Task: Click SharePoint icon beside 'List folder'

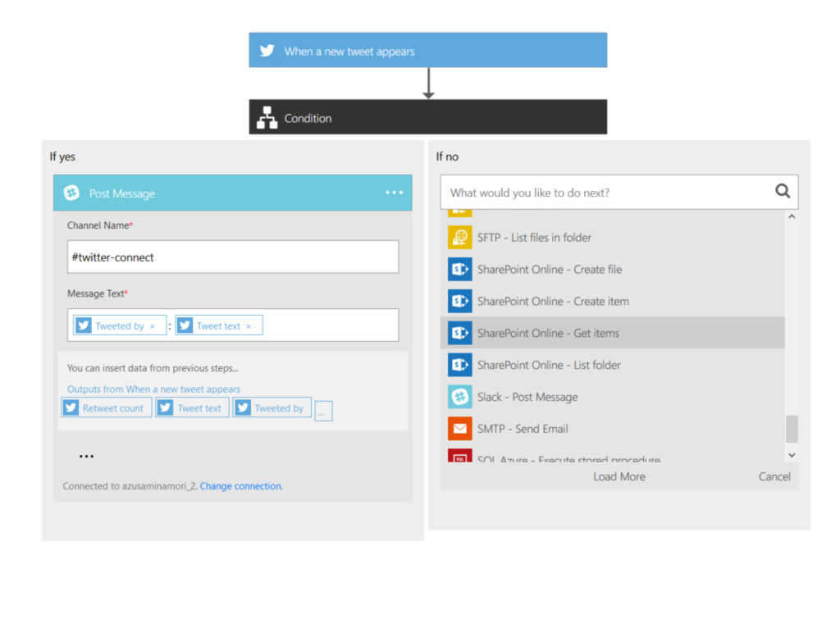Action: click(459, 365)
